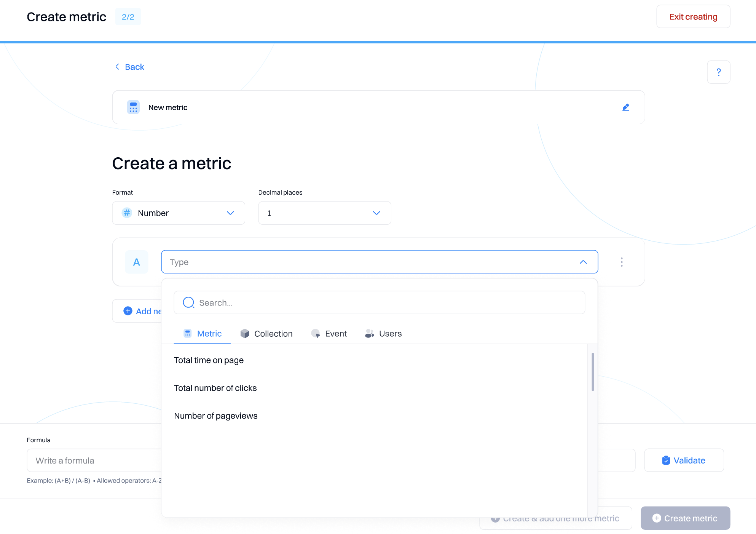Click the letter A variable badge
The width and height of the screenshot is (756, 534).
click(x=137, y=262)
